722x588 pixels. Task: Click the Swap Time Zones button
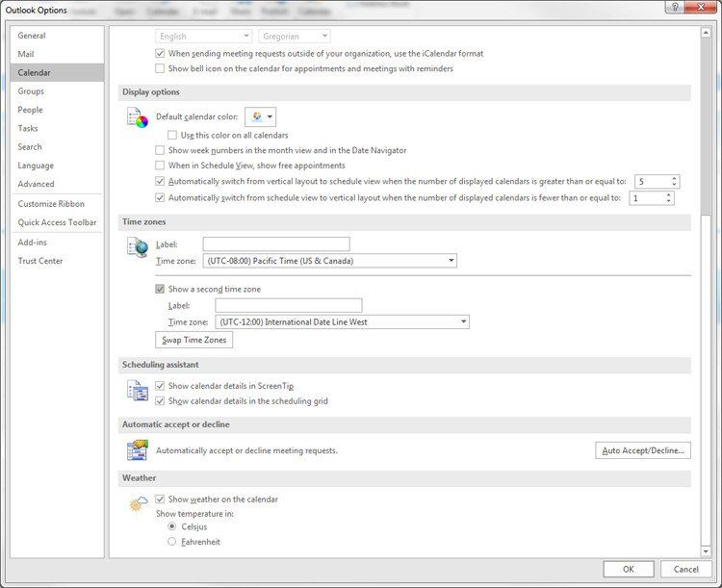tap(193, 340)
